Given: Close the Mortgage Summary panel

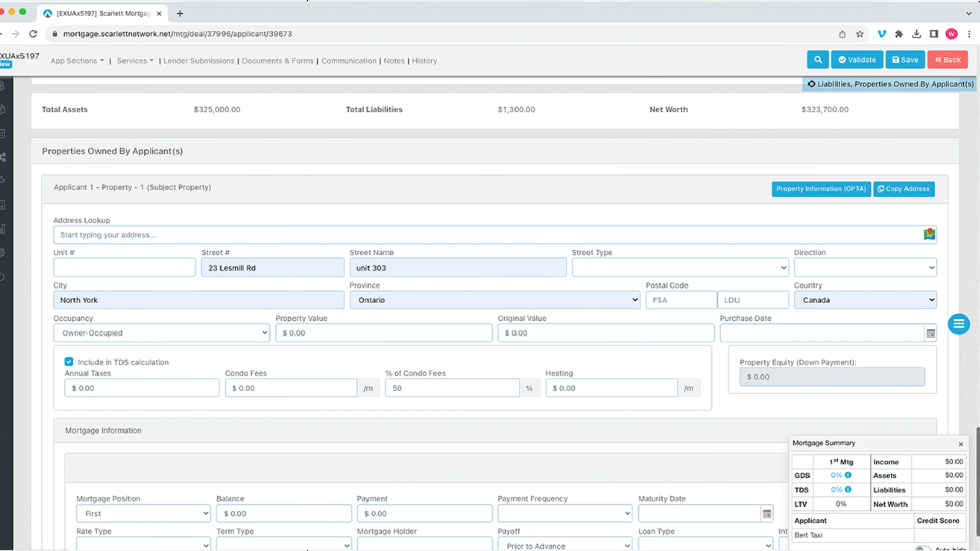Looking at the screenshot, I should (x=961, y=444).
